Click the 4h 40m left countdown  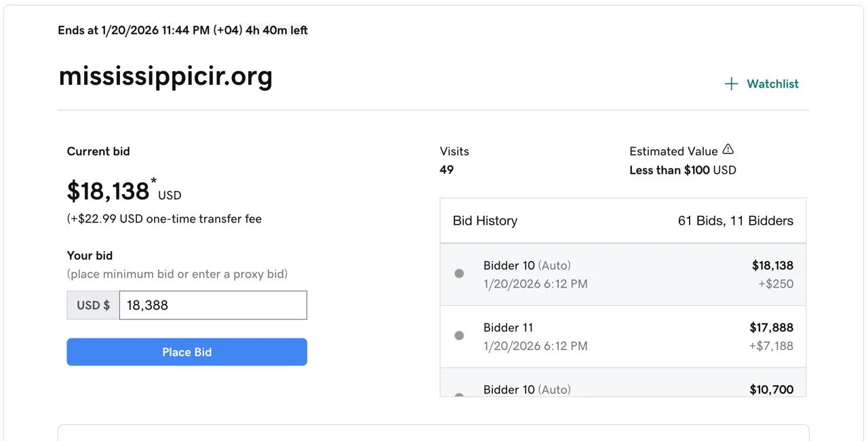[277, 31]
